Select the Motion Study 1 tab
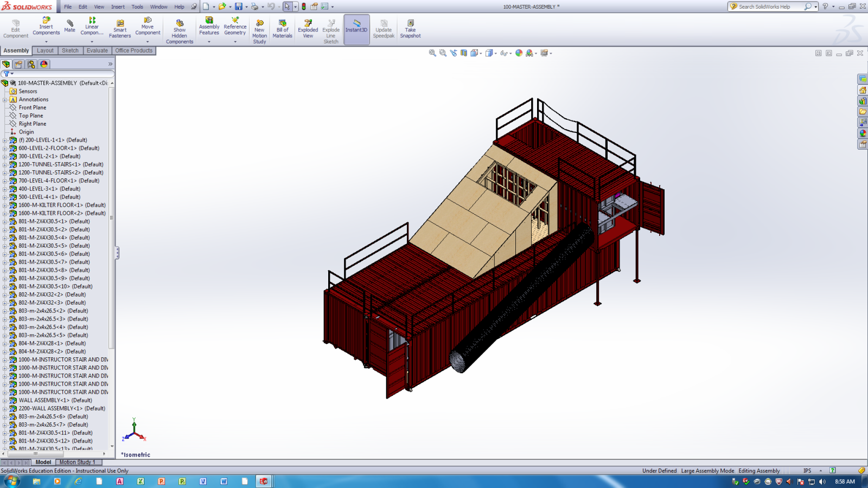The width and height of the screenshot is (868, 488). click(77, 462)
